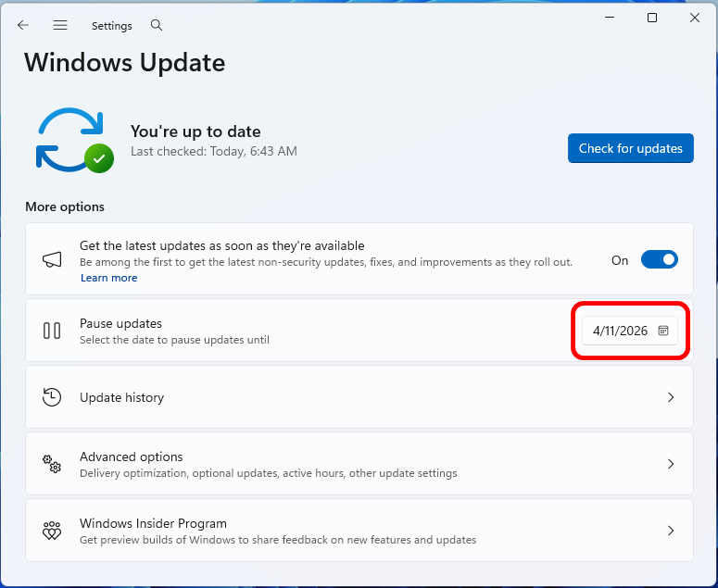Viewport: 718px width, 588px height.
Task: Open the calendar icon in date field
Action: 663,331
